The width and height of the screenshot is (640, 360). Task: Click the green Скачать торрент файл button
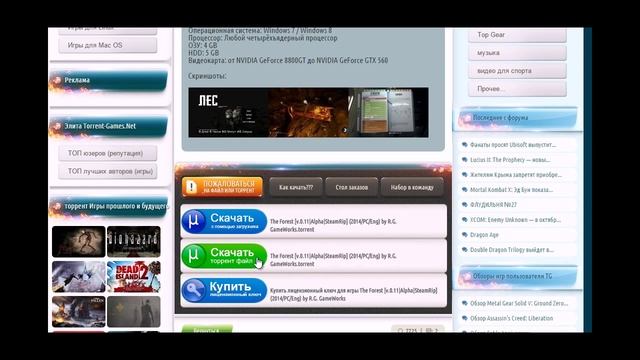point(224,256)
